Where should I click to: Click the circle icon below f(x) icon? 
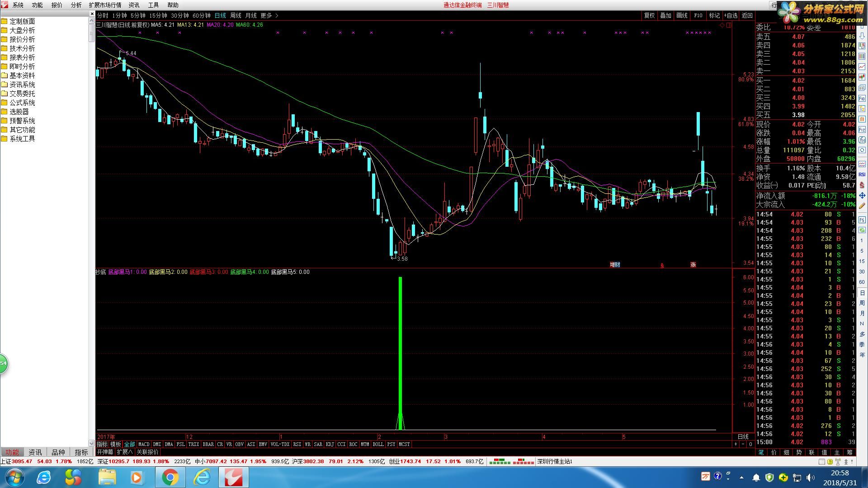click(x=862, y=150)
